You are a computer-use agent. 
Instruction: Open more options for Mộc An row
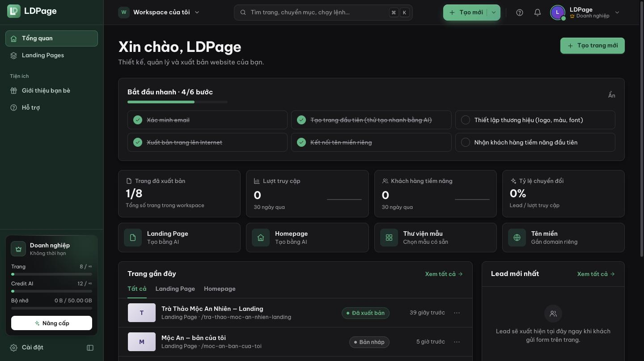click(x=457, y=342)
